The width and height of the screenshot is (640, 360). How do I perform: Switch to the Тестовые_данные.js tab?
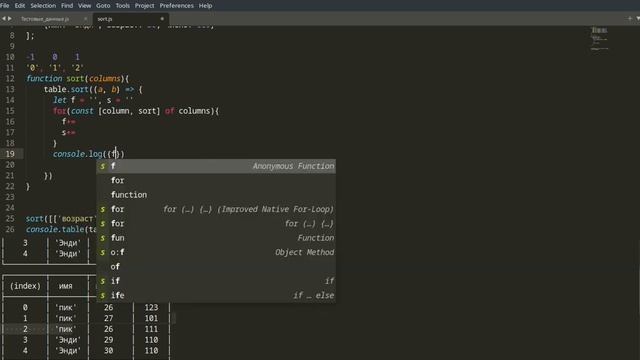click(45, 19)
